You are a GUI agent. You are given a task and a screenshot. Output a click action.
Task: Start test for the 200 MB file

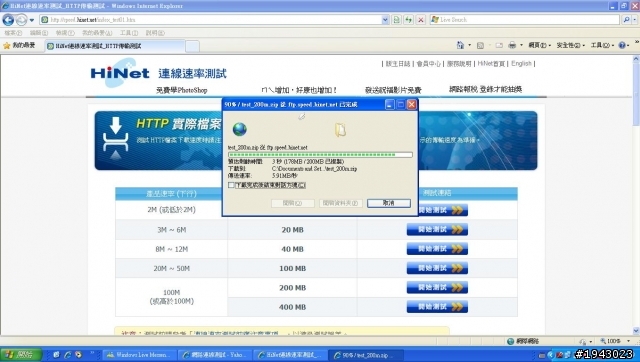click(437, 287)
